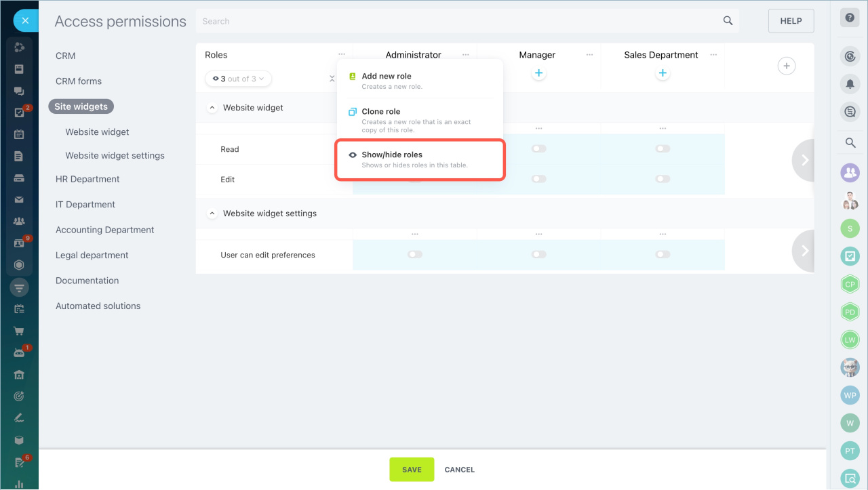Viewport: 868px width, 490px height.
Task: Click the mail envelope sidebar icon
Action: (x=19, y=200)
